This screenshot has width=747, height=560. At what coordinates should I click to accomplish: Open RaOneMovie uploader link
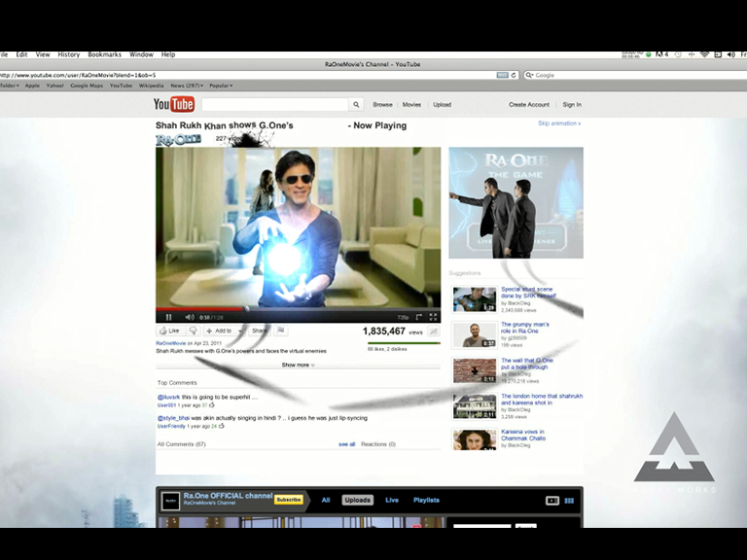170,343
